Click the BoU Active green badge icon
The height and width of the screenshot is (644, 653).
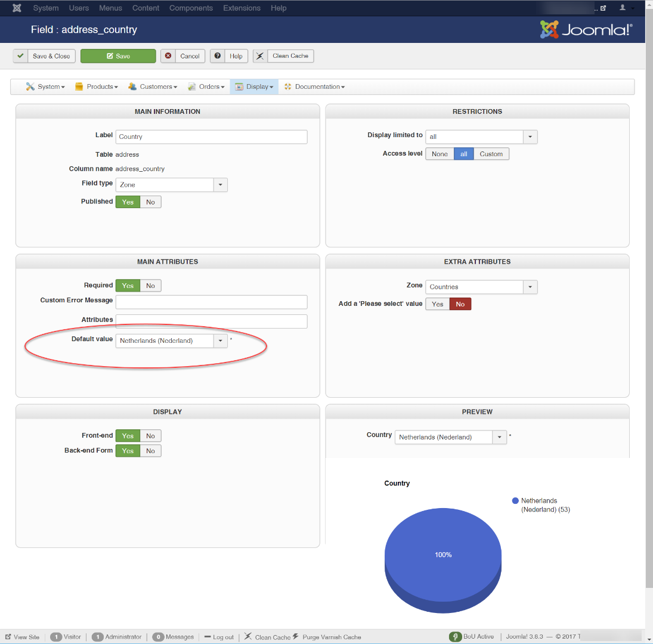point(455,636)
